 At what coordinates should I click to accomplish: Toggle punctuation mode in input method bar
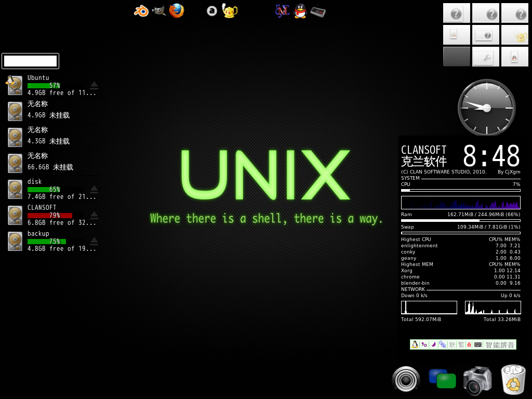click(424, 345)
